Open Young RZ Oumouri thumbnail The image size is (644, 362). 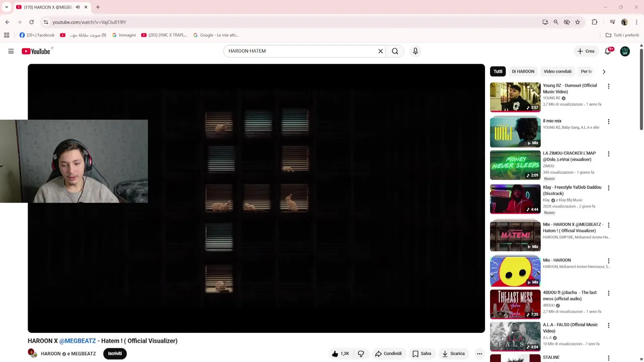click(515, 97)
